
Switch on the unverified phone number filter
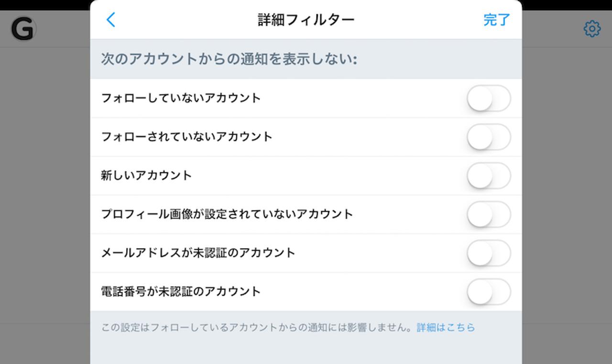(489, 292)
